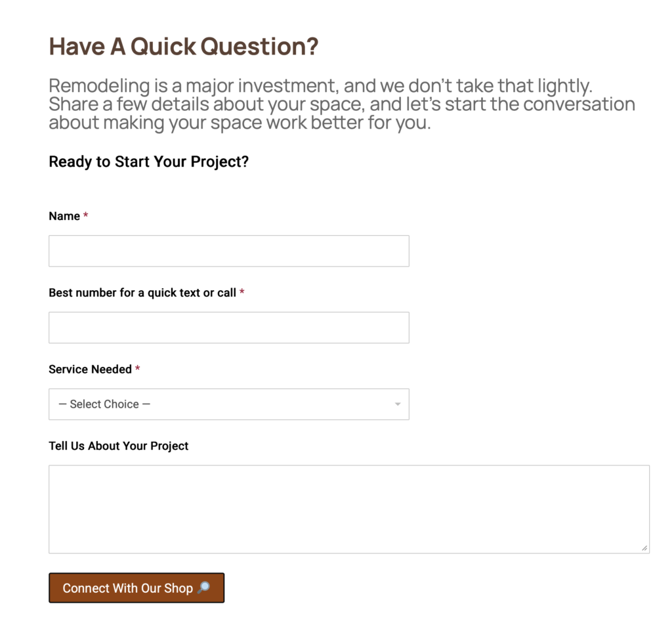Viewport: 672px width, 623px height.
Task: Click inside the empty Name text box
Action: click(x=228, y=251)
